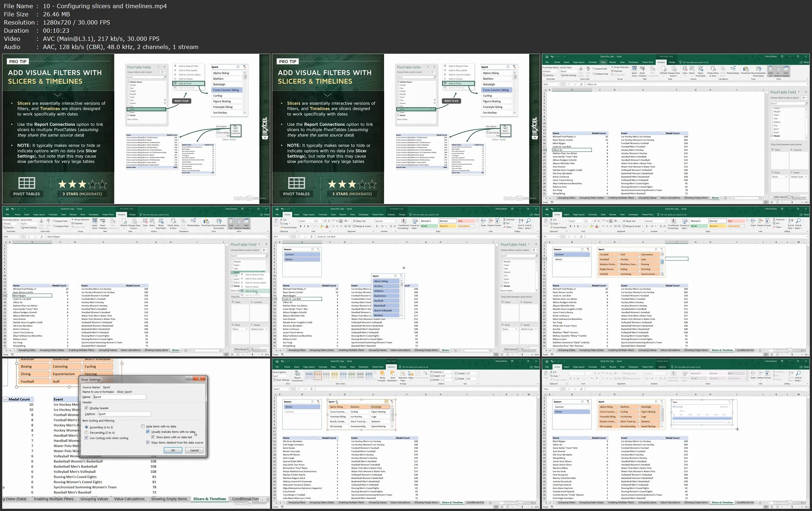This screenshot has width=812, height=511.
Task: Open MONTHS time level dropdown on Year timeline
Action: point(725,407)
